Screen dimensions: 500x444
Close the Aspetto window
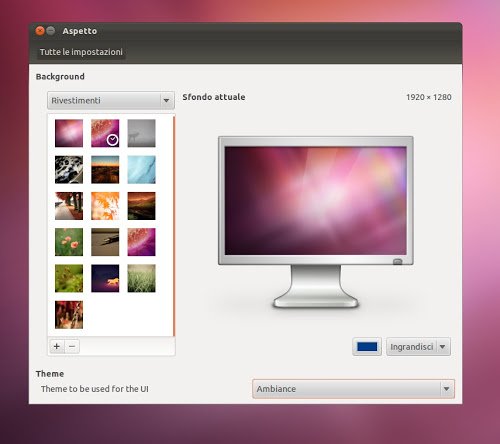click(40, 31)
